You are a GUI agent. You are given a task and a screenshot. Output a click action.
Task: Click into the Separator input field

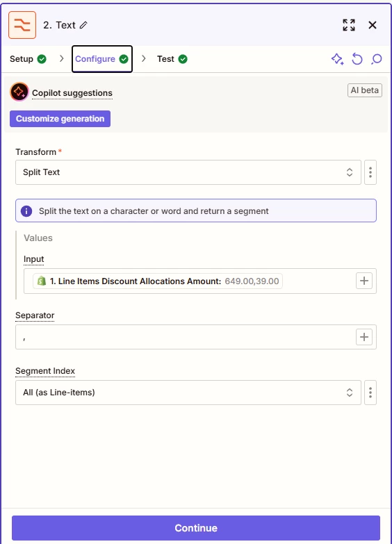point(186,337)
